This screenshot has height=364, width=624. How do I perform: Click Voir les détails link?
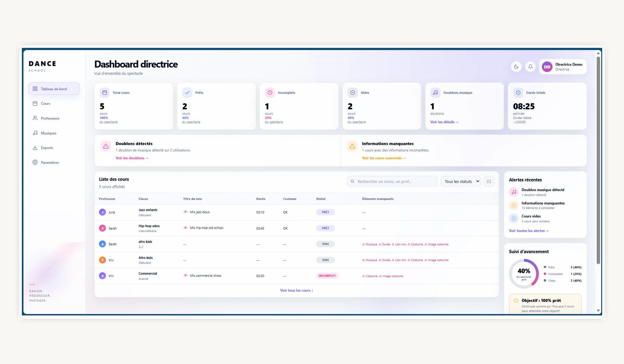[444, 122]
